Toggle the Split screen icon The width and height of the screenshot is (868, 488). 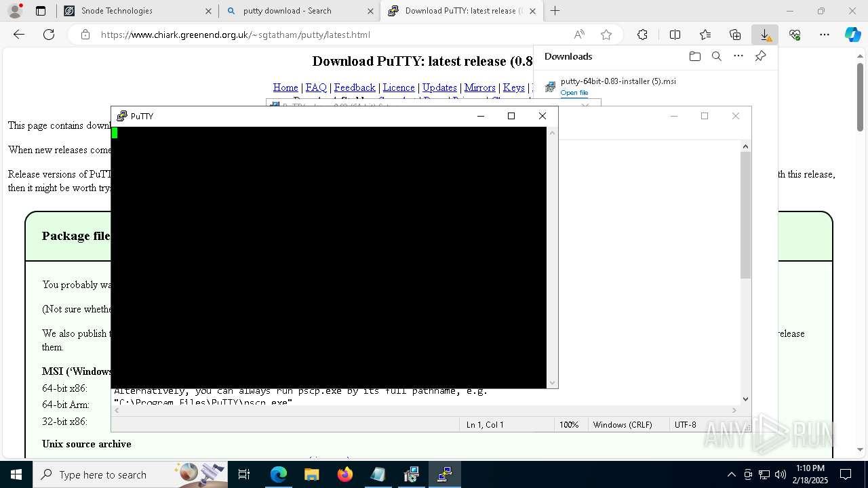pyautogui.click(x=675, y=35)
